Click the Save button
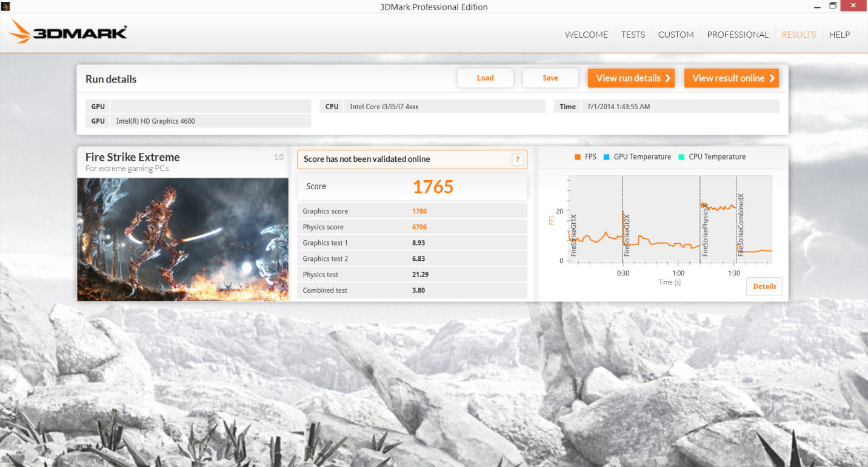Screen dimensions: 868x467 (550, 78)
